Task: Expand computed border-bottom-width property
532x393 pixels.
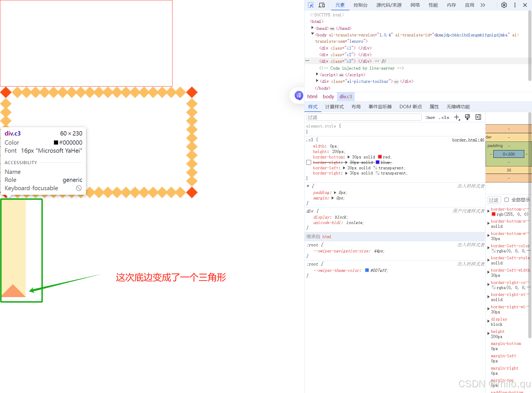Action: [x=488, y=235]
